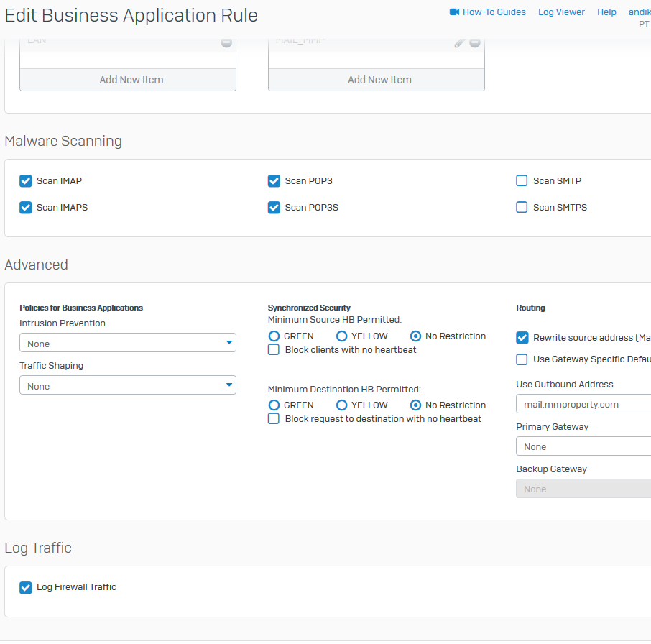Open the Help link in header
This screenshot has width=651, height=644.
point(606,12)
